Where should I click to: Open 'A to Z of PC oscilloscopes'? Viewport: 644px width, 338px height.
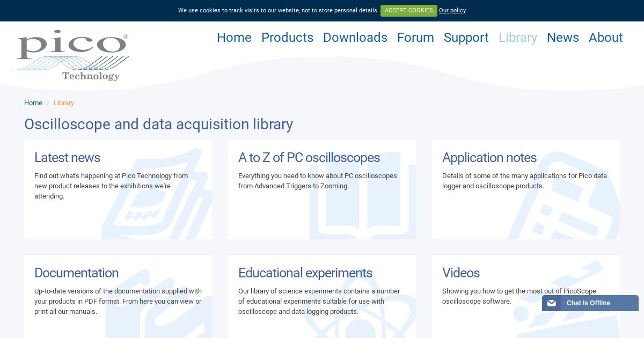[309, 158]
